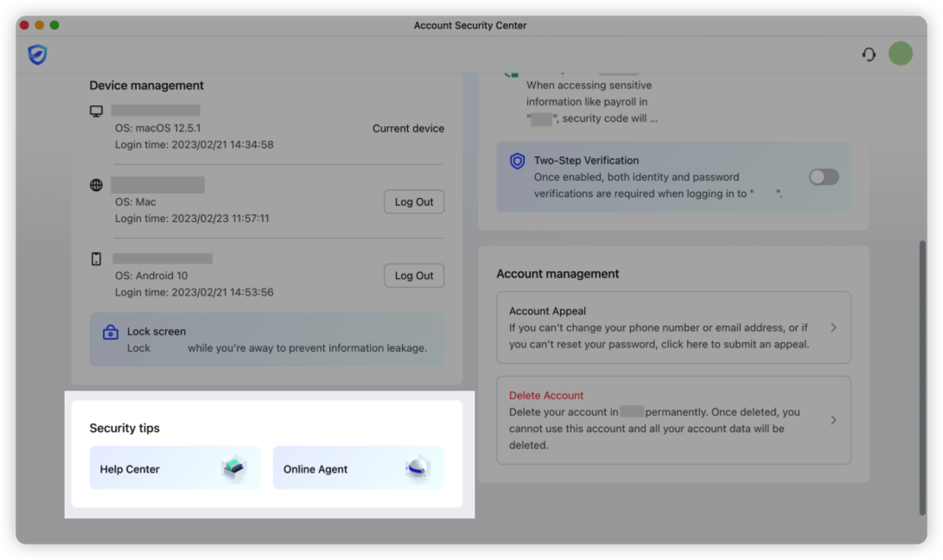Log out of the Android 10 device
The width and height of the screenshot is (943, 560).
click(413, 275)
